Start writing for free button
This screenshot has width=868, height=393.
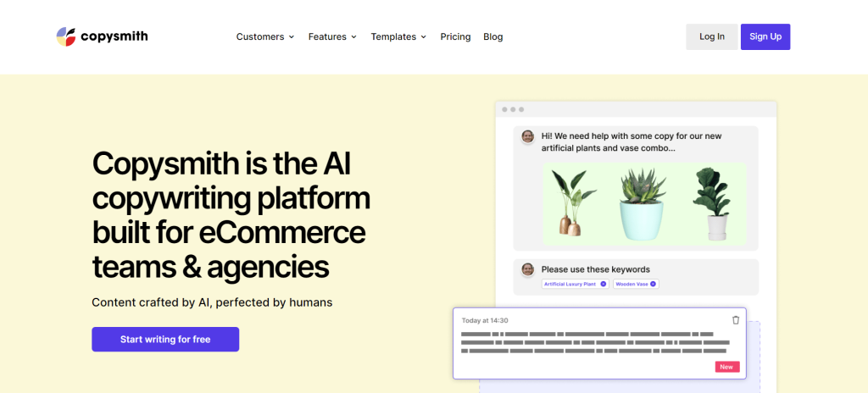click(x=165, y=340)
